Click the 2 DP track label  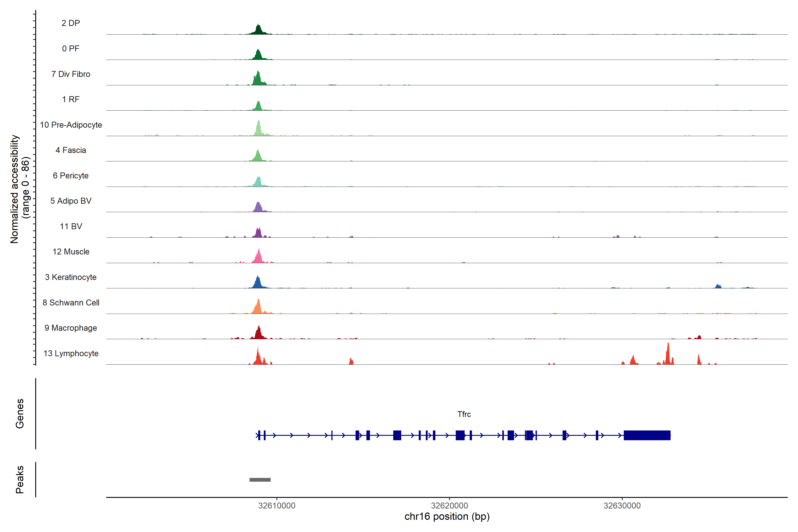(70, 23)
